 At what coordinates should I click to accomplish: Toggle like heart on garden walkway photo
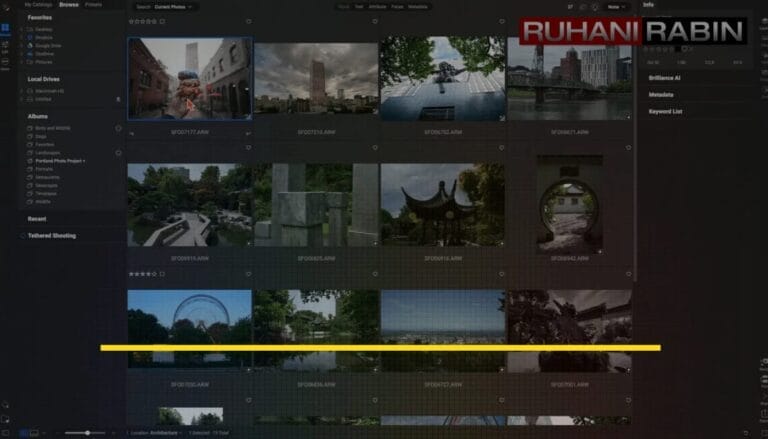[x=249, y=148]
